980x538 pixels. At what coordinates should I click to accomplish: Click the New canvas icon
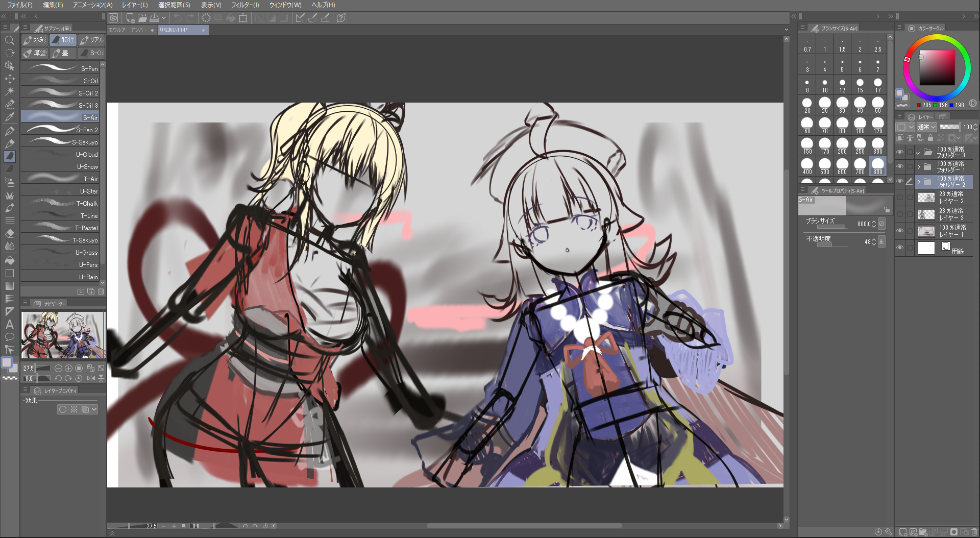point(130,18)
